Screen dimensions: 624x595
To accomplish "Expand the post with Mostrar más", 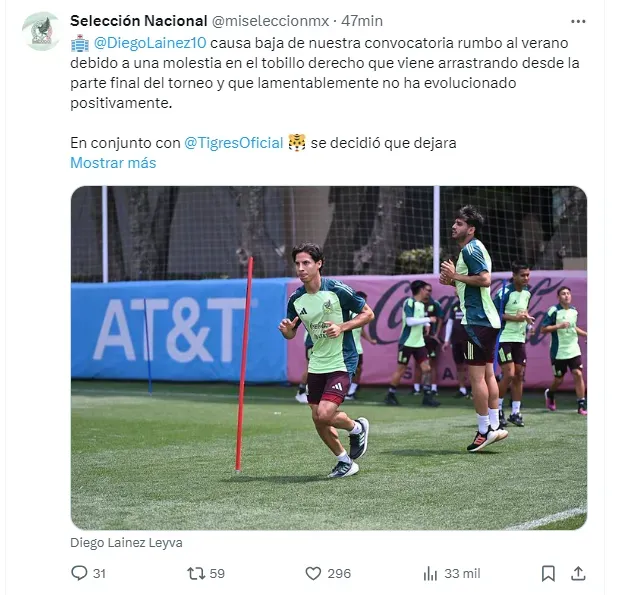I will 113,163.
